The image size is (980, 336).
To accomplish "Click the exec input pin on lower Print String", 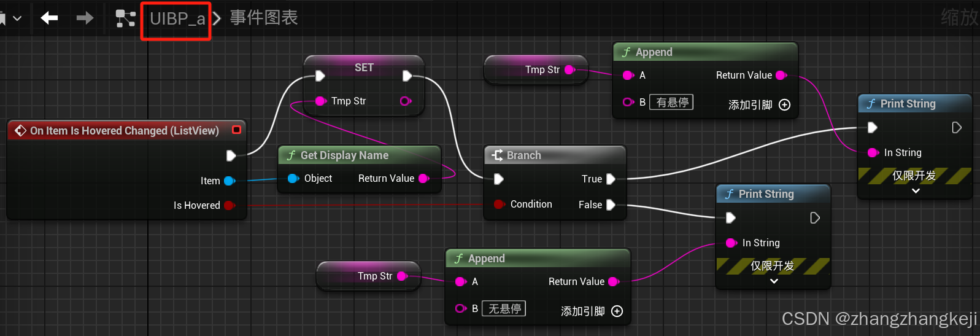I will [x=730, y=217].
